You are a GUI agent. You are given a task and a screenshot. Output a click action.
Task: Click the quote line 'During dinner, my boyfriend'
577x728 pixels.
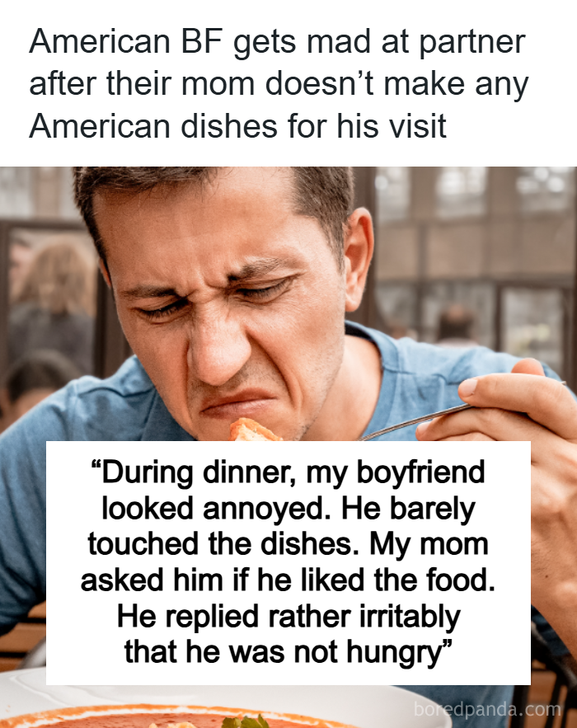click(x=288, y=472)
